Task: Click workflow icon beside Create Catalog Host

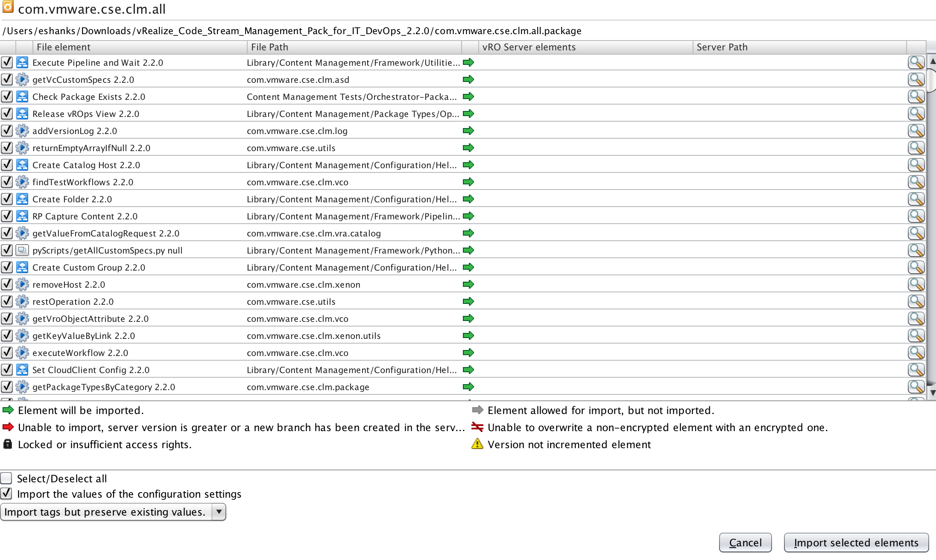Action: tap(22, 165)
